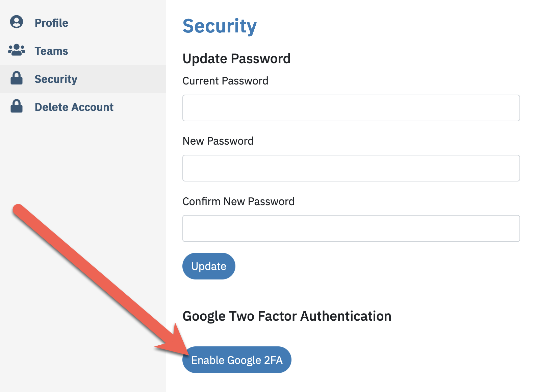Screen dimensions: 535x392
Task: Click the Current Password label
Action: tap(225, 81)
